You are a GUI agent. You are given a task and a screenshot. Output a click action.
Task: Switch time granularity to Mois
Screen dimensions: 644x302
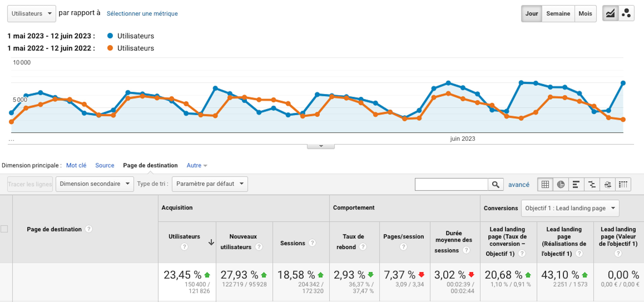[585, 14]
